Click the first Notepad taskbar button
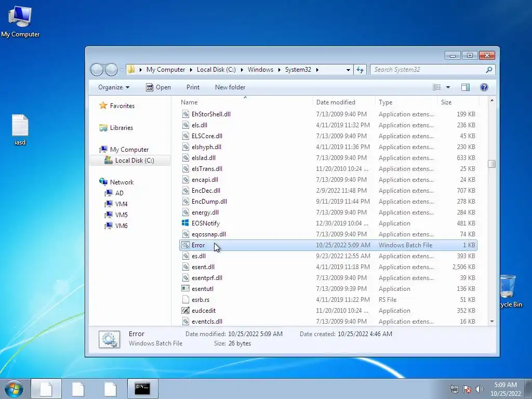This screenshot has width=532, height=399. (x=46, y=389)
